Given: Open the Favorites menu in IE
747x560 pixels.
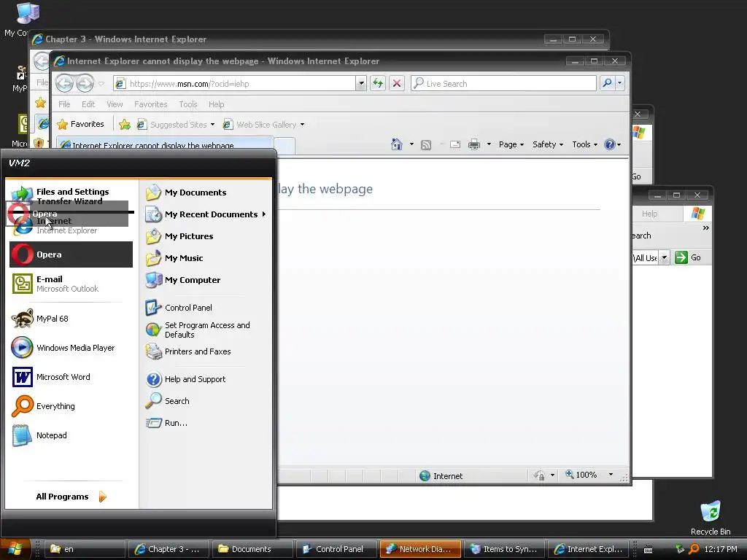Looking at the screenshot, I should pos(150,104).
